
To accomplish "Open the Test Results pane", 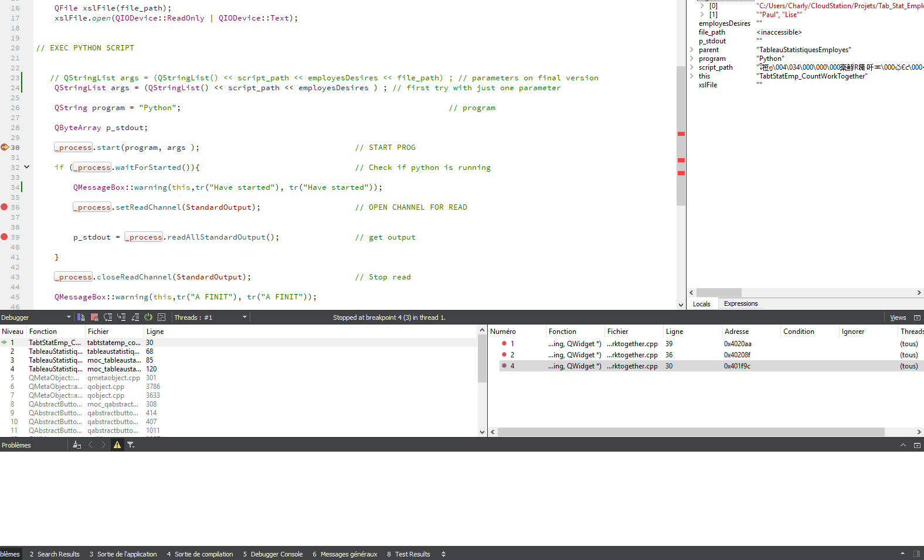I will tap(409, 554).
